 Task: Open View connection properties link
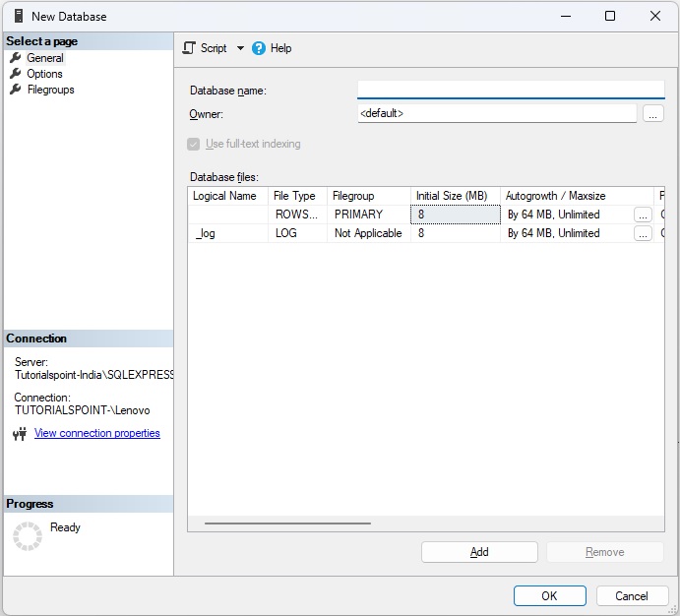tap(97, 433)
